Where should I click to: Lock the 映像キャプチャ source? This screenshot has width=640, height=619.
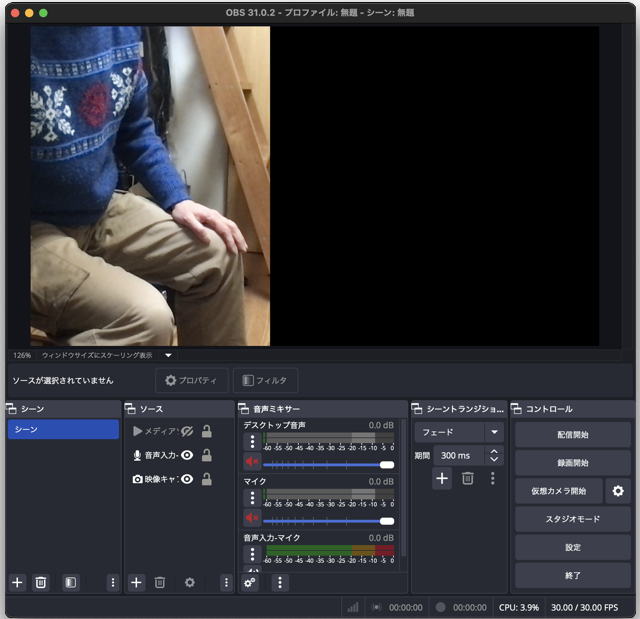207,479
